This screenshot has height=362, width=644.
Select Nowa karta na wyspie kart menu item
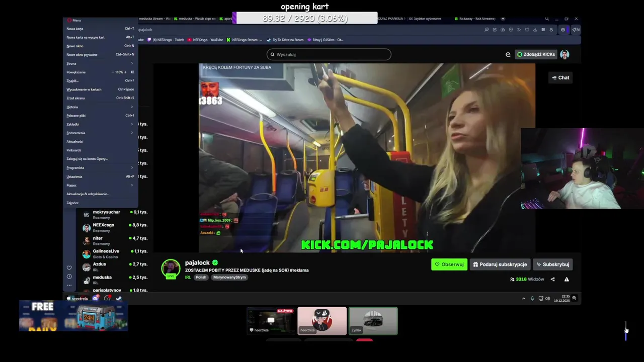tap(101, 37)
